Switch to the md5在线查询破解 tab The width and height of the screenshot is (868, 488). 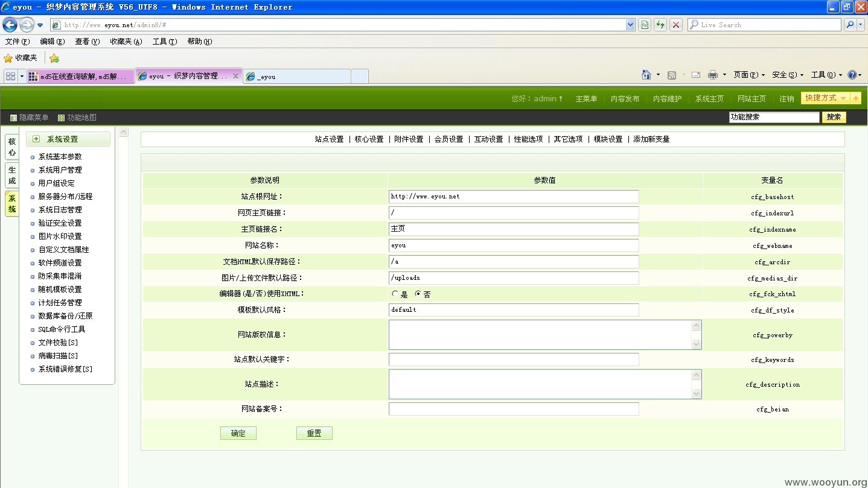(80, 77)
